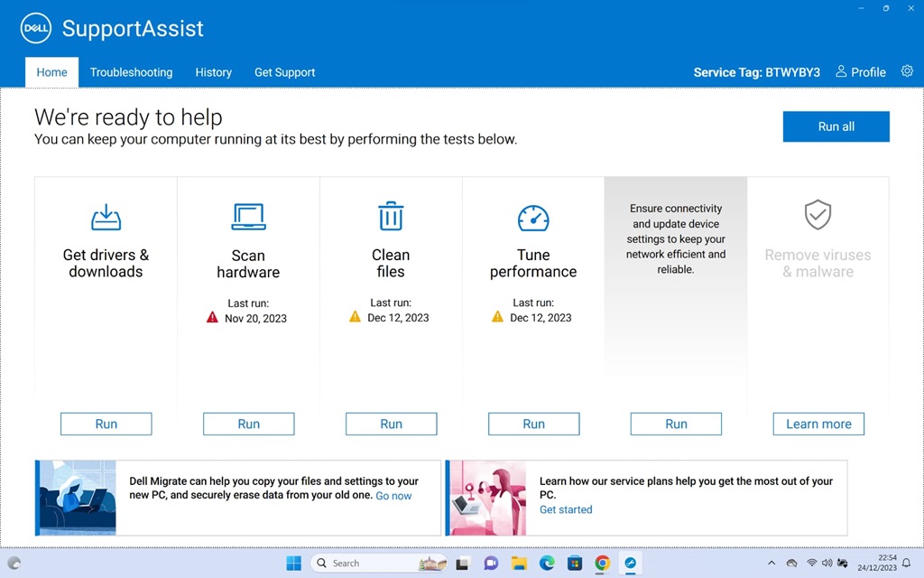Run the Scan hardware test
Screen dimensions: 924x578
pos(249,424)
